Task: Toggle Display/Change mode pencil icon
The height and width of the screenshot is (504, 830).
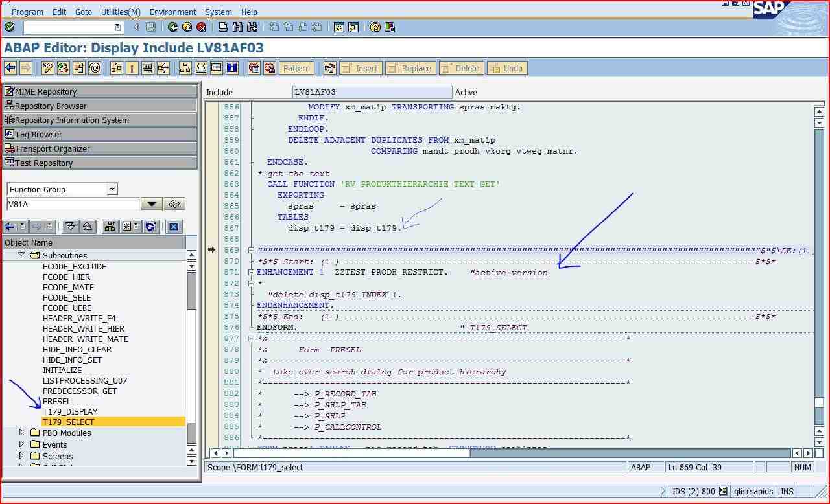Action: (x=47, y=68)
